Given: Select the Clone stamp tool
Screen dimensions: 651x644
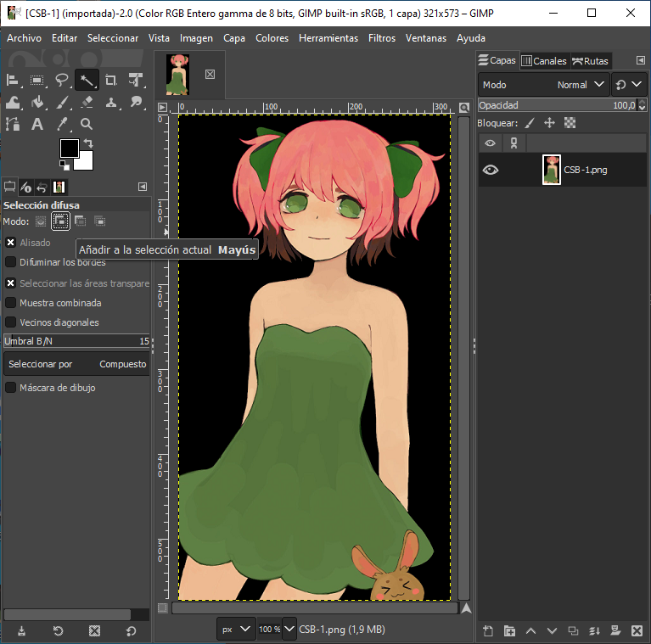Looking at the screenshot, I should click(111, 102).
